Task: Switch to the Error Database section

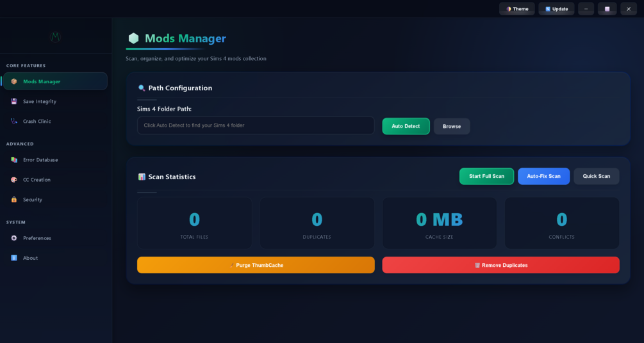Action: [x=56, y=160]
